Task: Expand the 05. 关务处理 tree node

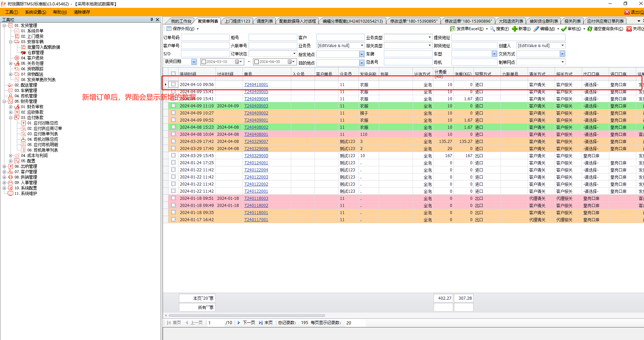Action: 11,63
